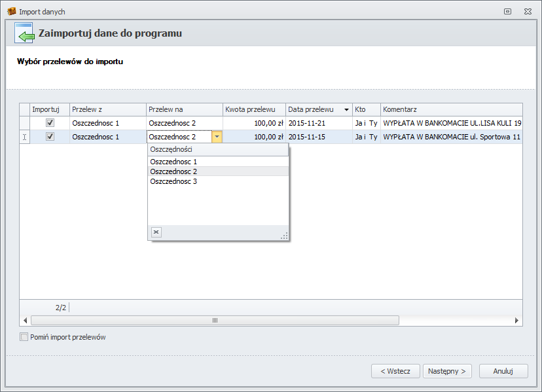Click the green import arrow icon
Screen dimensions: 542x392
coord(24,33)
